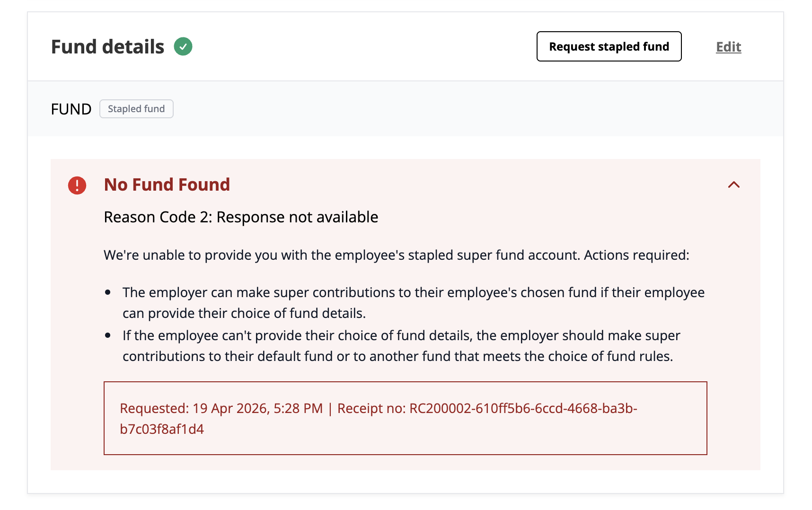
Task: Click the receipt ID ending b7c03f8af1d4
Action: (162, 429)
